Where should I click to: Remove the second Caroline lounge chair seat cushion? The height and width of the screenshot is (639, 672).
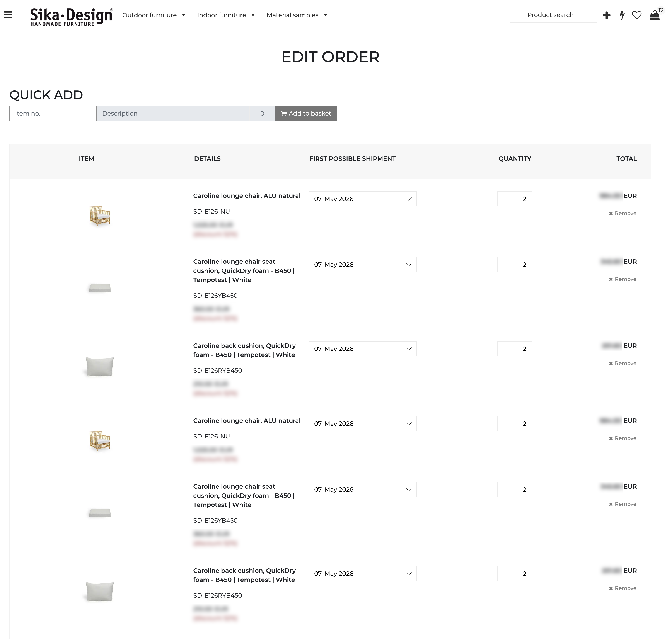(x=623, y=504)
